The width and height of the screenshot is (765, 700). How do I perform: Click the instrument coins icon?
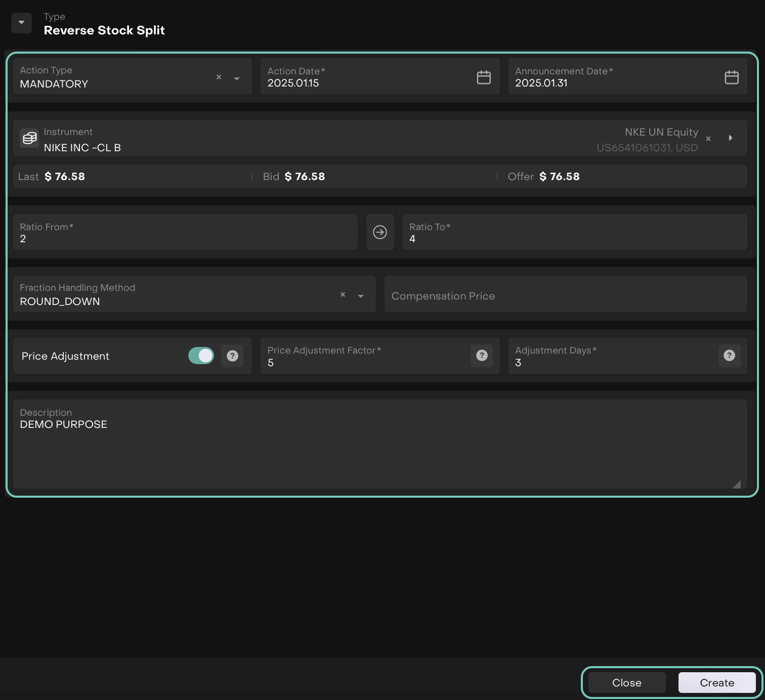(x=29, y=138)
